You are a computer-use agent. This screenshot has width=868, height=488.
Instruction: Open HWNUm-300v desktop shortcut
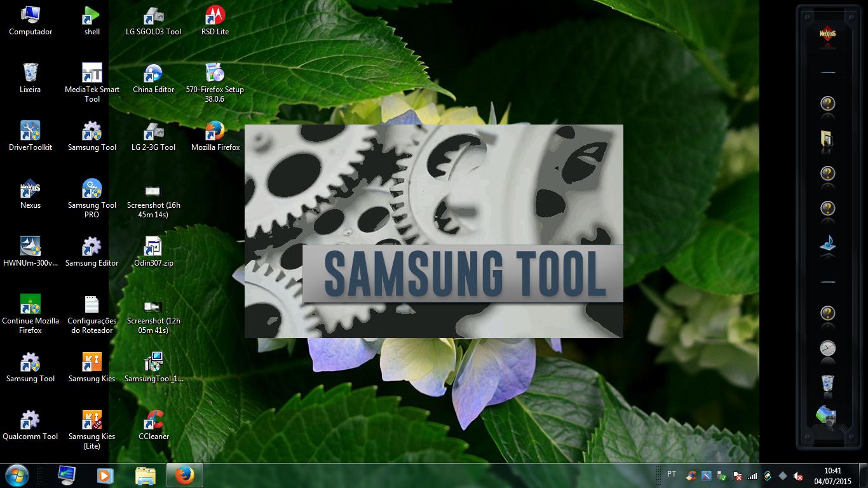[31, 252]
